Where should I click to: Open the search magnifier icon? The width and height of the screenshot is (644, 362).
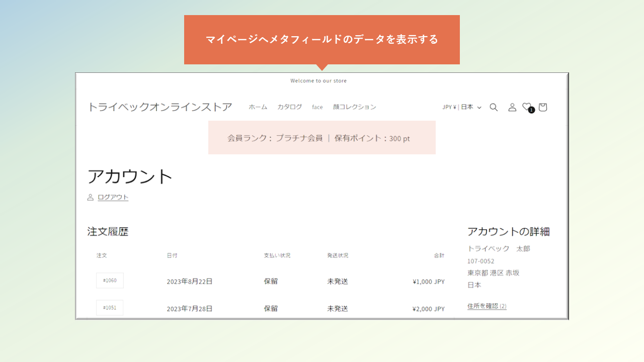[494, 107]
